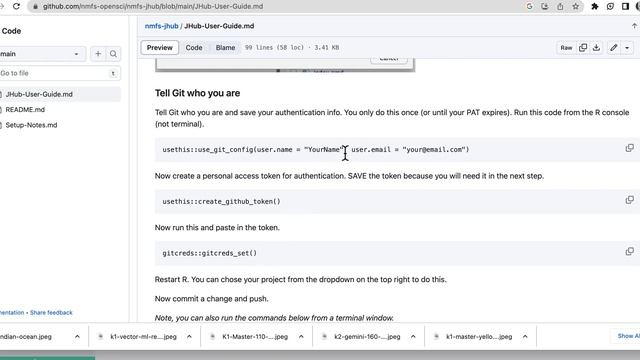
Task: Click the GitHub URL in the address bar
Action: coord(153,7)
